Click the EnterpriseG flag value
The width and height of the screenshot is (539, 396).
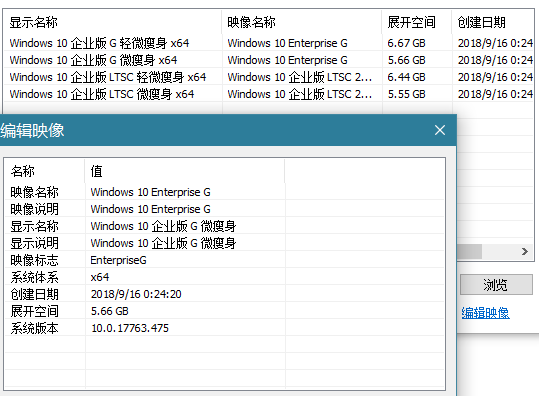coord(119,260)
